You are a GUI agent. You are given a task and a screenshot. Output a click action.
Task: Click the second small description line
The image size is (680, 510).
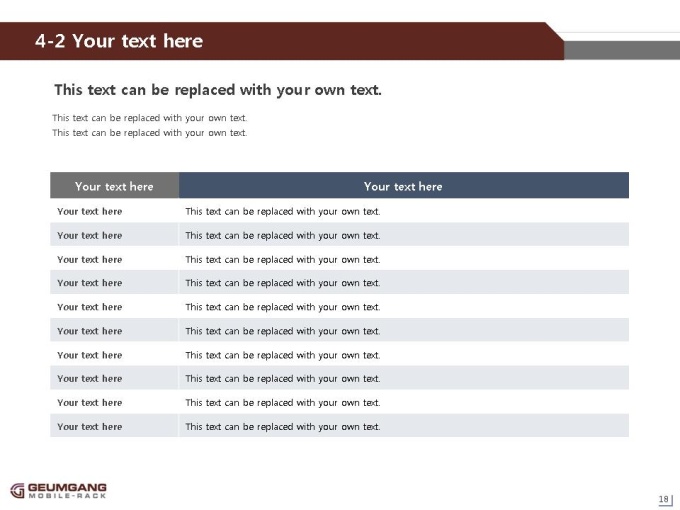[x=150, y=133]
